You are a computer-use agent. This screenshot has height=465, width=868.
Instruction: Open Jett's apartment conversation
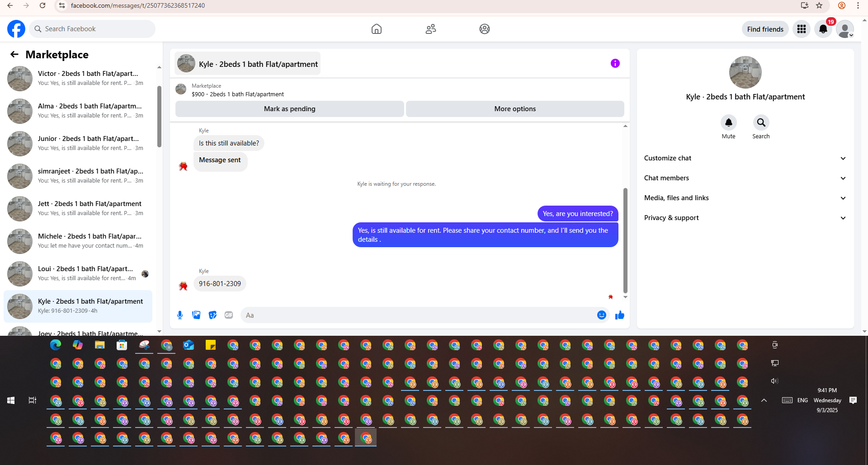click(x=78, y=208)
